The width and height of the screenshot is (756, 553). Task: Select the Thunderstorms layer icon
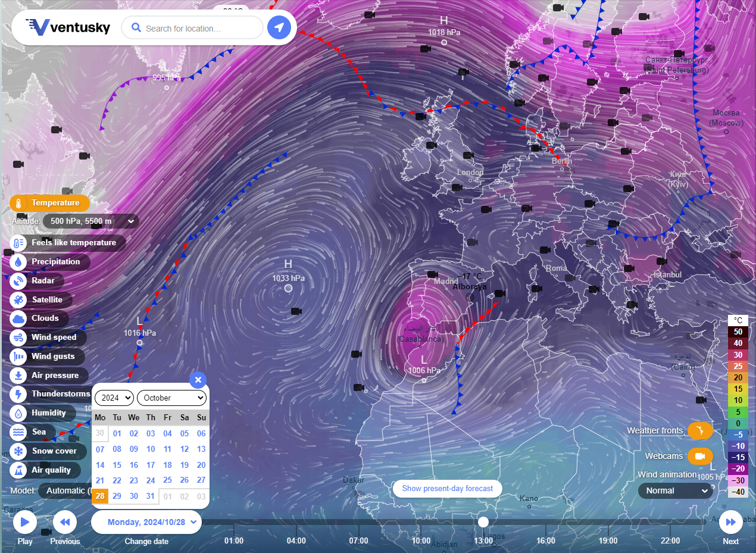click(x=18, y=394)
